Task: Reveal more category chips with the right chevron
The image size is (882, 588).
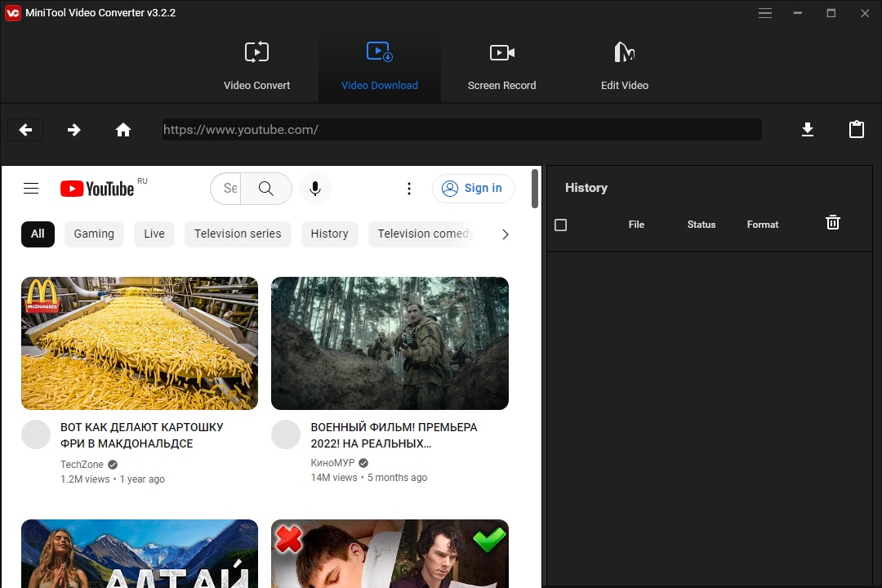Action: point(505,234)
